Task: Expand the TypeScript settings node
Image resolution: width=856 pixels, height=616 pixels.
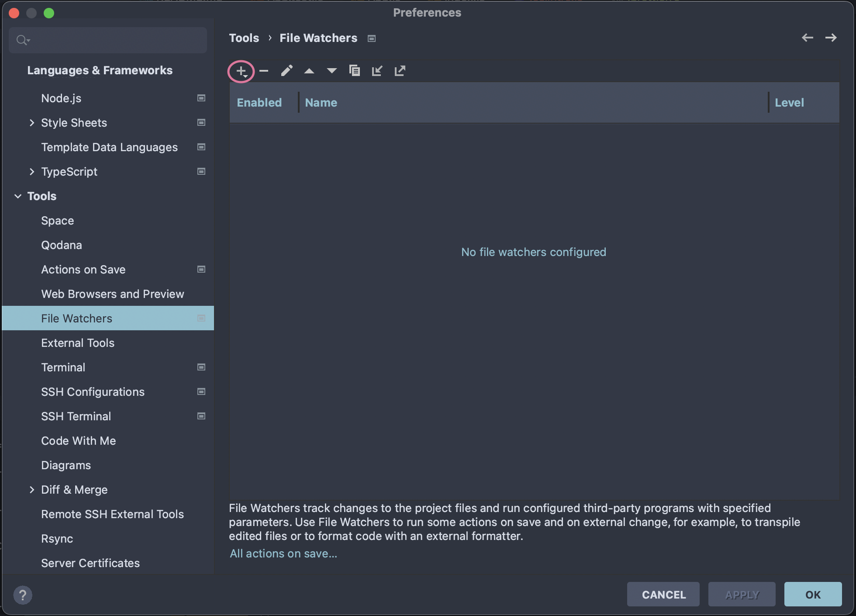Action: pos(32,172)
